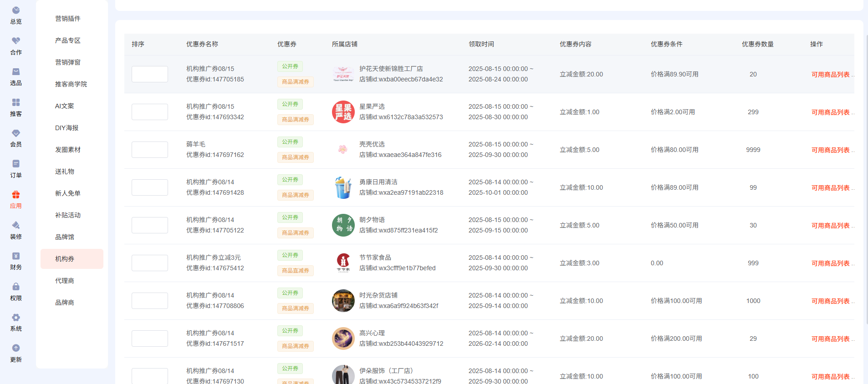Image resolution: width=868 pixels, height=384 pixels.
Task: Open the 财务 finance sidebar icon
Action: pyautogui.click(x=16, y=256)
